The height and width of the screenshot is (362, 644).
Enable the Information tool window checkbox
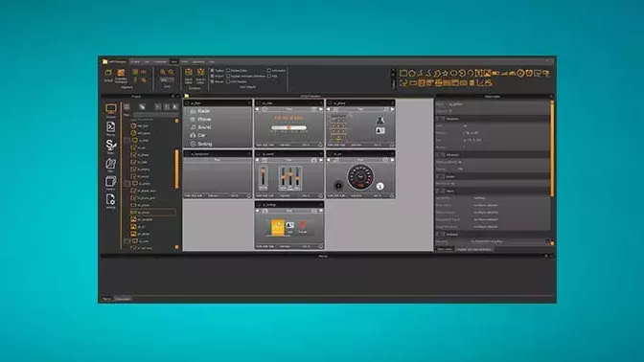[269, 71]
